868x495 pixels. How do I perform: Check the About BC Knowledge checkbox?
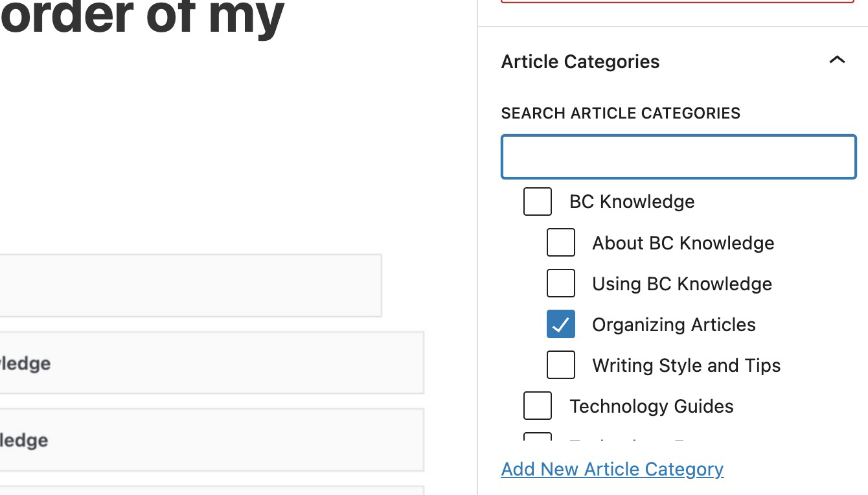561,242
